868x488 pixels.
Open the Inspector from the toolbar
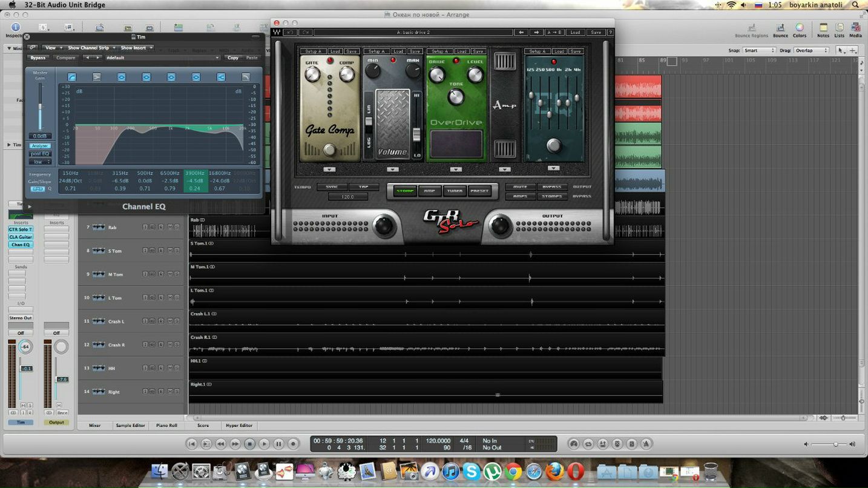pos(15,28)
